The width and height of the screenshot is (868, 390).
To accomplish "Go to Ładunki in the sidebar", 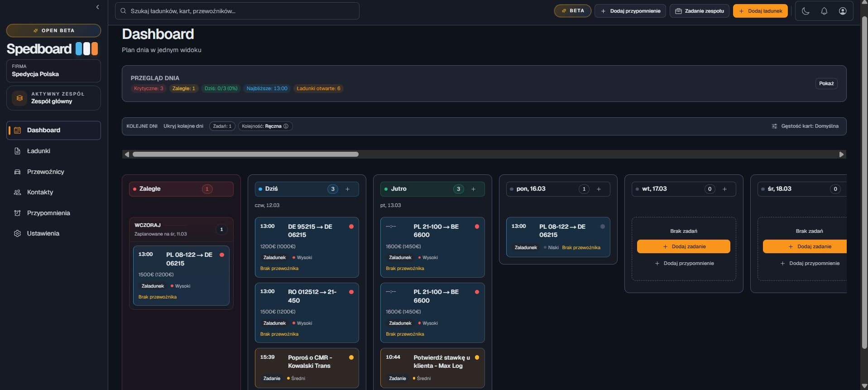I will (x=53, y=151).
